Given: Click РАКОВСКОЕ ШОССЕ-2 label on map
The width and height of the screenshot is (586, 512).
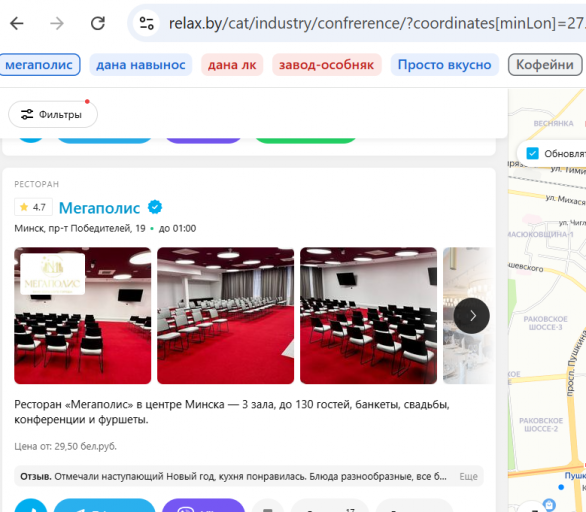Looking at the screenshot, I should (541, 425).
